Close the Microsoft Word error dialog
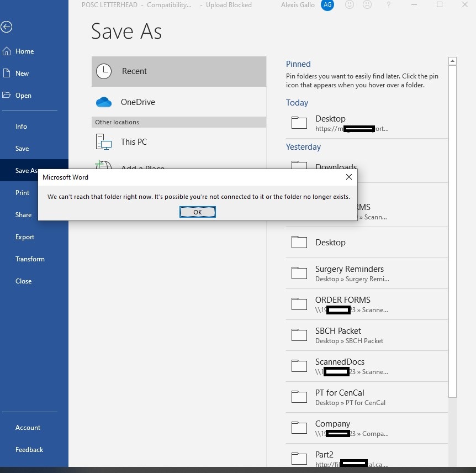This screenshot has height=473, width=476. point(349,177)
